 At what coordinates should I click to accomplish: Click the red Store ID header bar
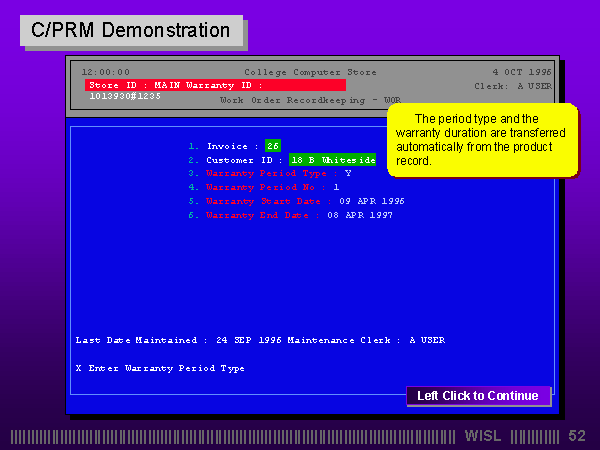click(215, 86)
